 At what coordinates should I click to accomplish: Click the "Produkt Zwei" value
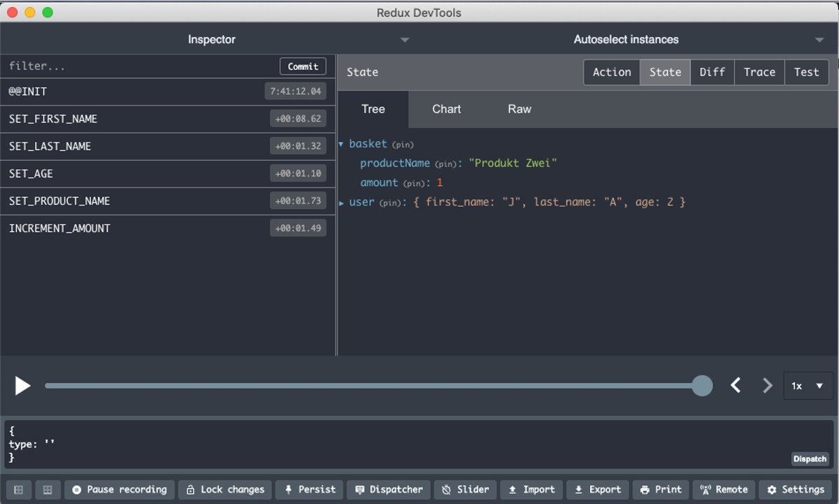click(x=512, y=164)
